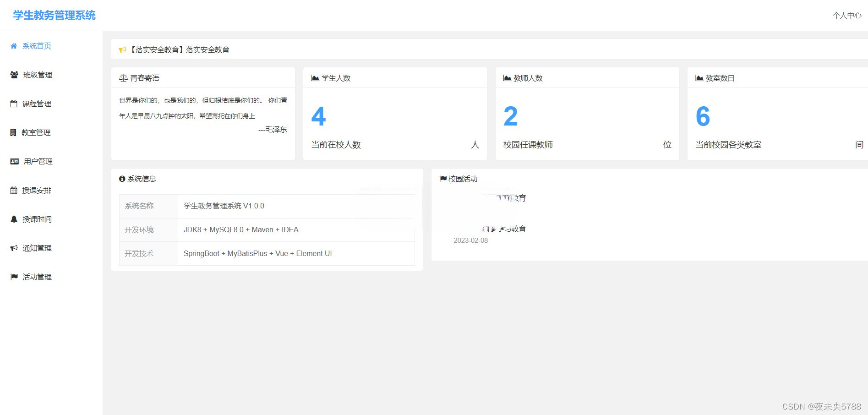Click the bell icon for 授课时间
868x415 pixels.
point(13,219)
